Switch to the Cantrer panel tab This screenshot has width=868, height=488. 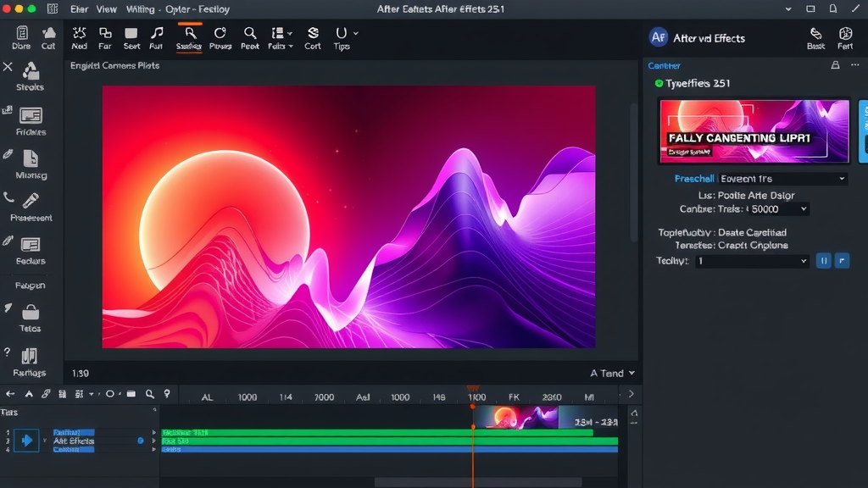click(663, 65)
